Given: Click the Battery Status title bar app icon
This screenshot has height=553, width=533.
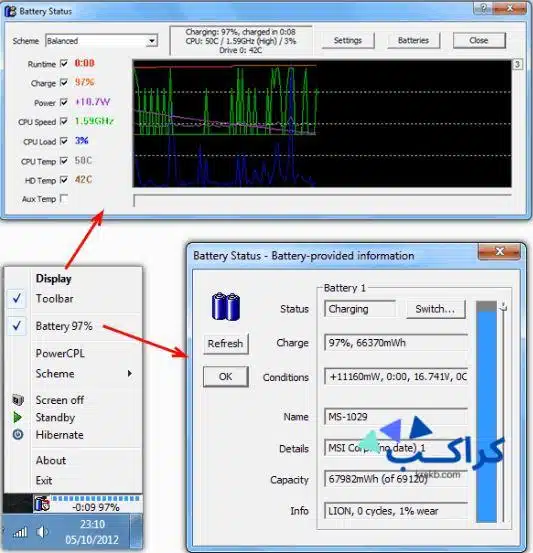Looking at the screenshot, I should point(10,11).
